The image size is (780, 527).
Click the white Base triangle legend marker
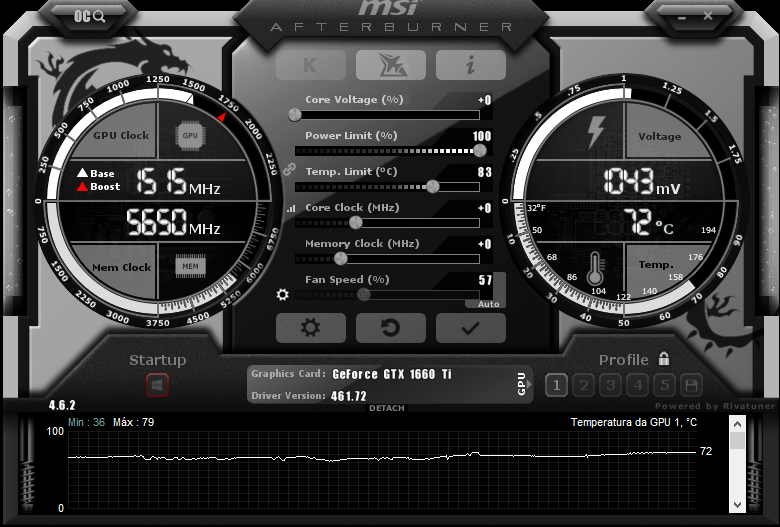[82, 173]
